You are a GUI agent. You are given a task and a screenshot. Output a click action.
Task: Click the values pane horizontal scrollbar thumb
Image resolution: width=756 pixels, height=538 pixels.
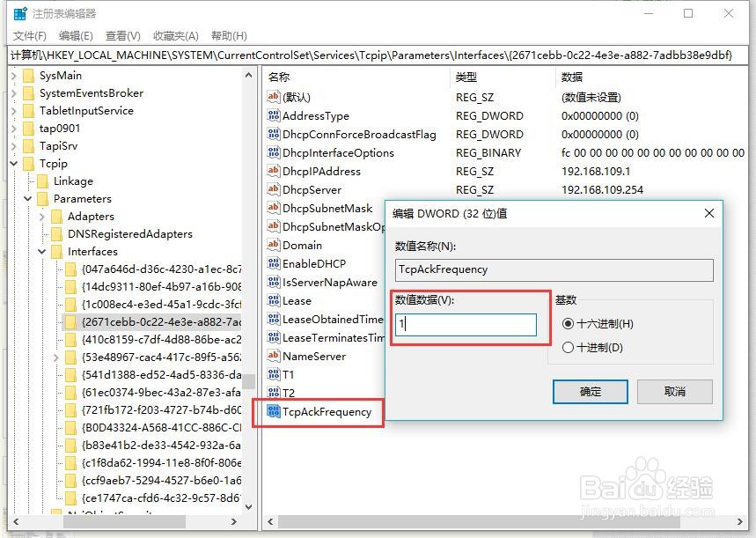tap(479, 521)
